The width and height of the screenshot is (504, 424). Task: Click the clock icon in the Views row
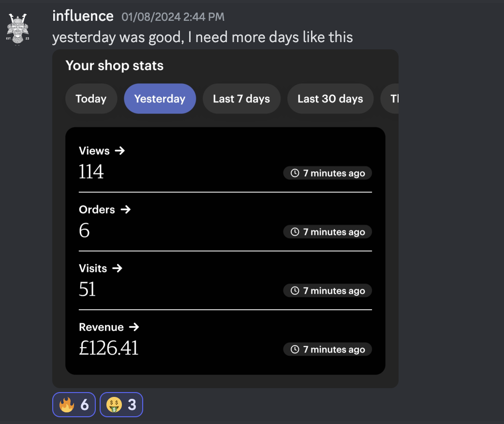click(x=295, y=173)
